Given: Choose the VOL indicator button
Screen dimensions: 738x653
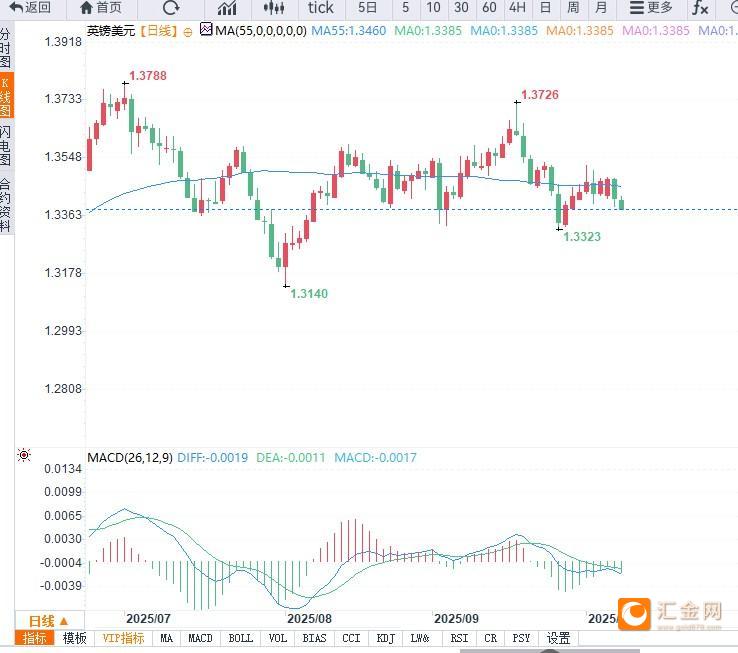Looking at the screenshot, I should coord(278,638).
